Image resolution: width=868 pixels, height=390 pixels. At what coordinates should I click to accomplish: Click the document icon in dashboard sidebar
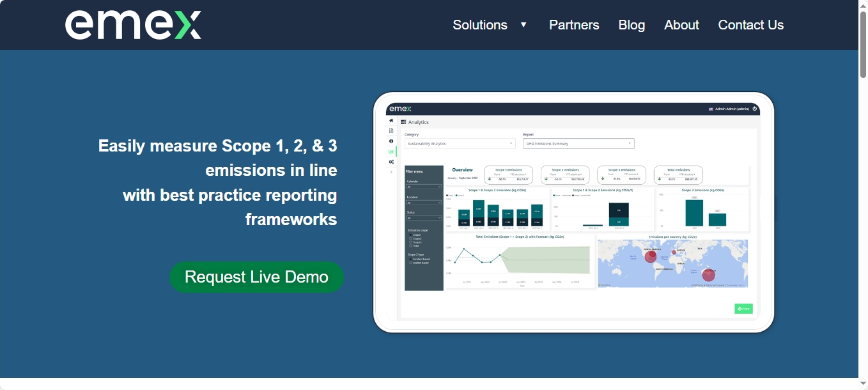pos(391,130)
